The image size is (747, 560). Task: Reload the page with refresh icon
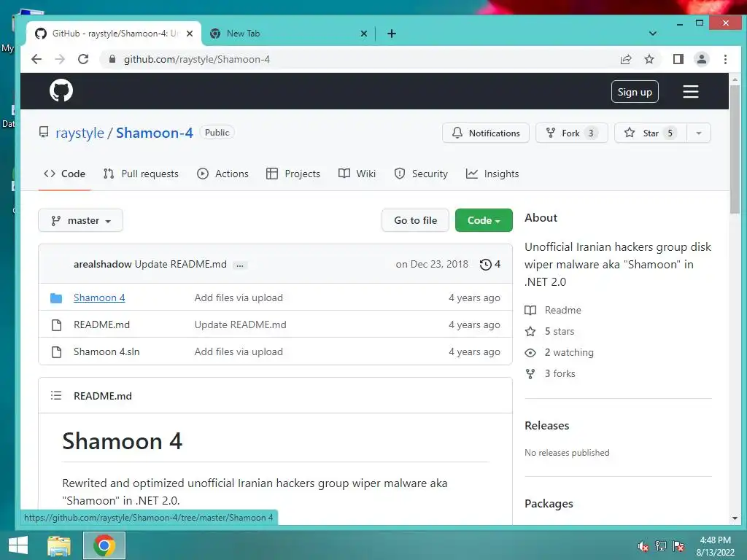click(x=83, y=59)
